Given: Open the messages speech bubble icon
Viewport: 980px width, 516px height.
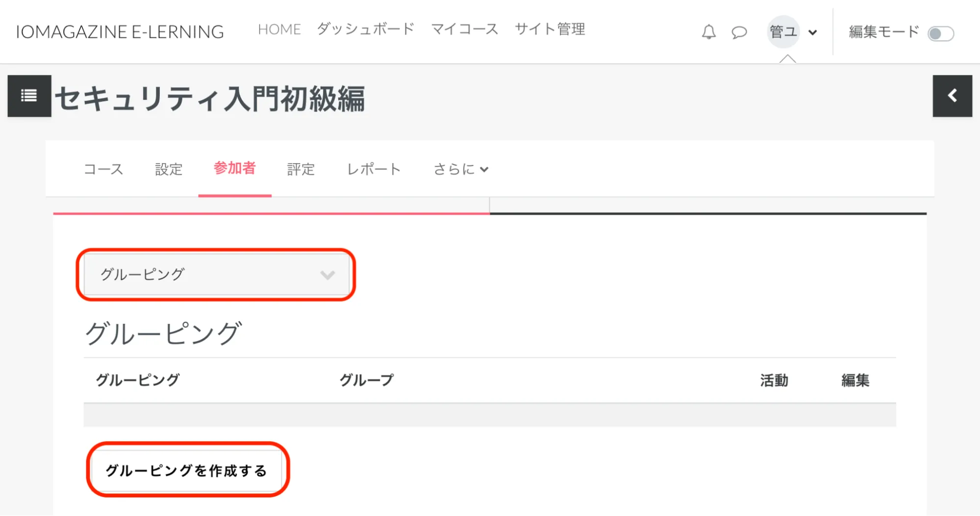Looking at the screenshot, I should pyautogui.click(x=739, y=33).
